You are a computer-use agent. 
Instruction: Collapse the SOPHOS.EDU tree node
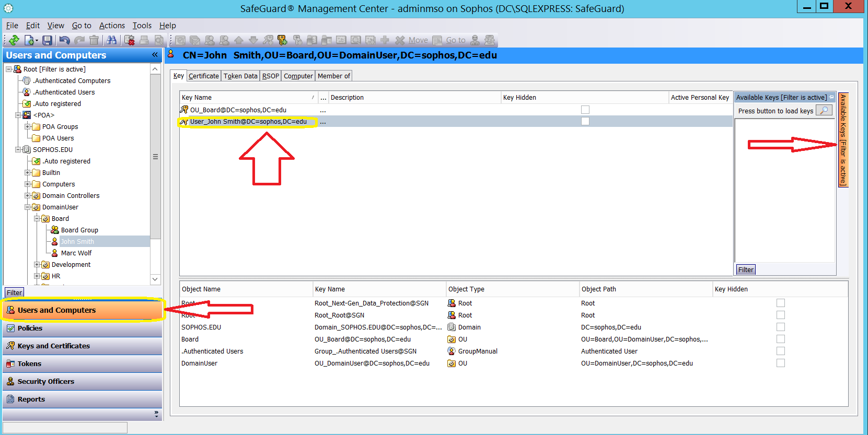click(18, 149)
